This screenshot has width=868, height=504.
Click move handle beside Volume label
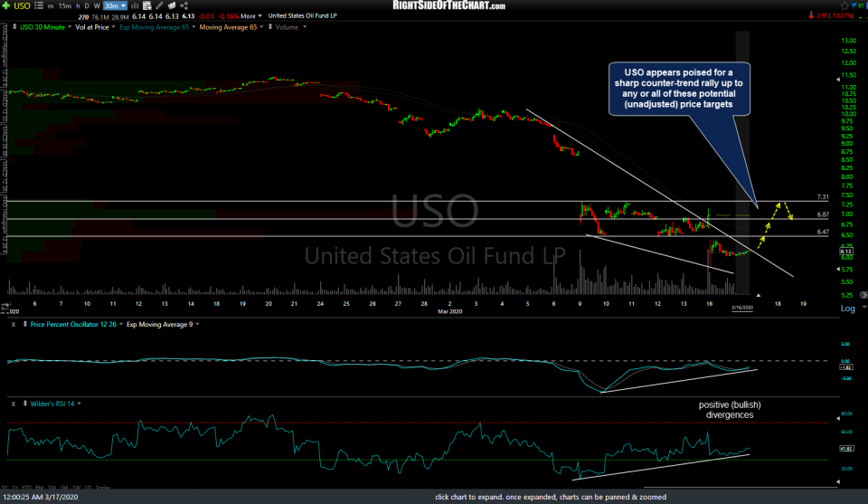point(270,27)
